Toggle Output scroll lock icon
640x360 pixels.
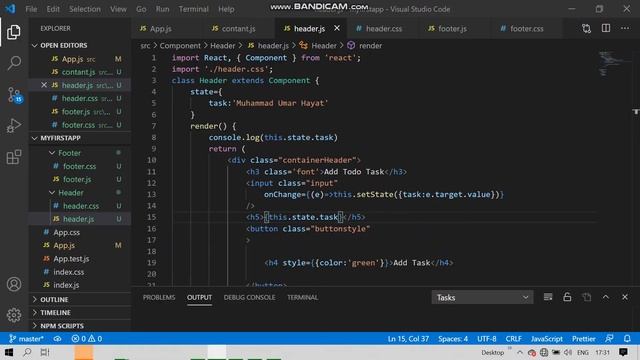pyautogui.click(x=567, y=297)
